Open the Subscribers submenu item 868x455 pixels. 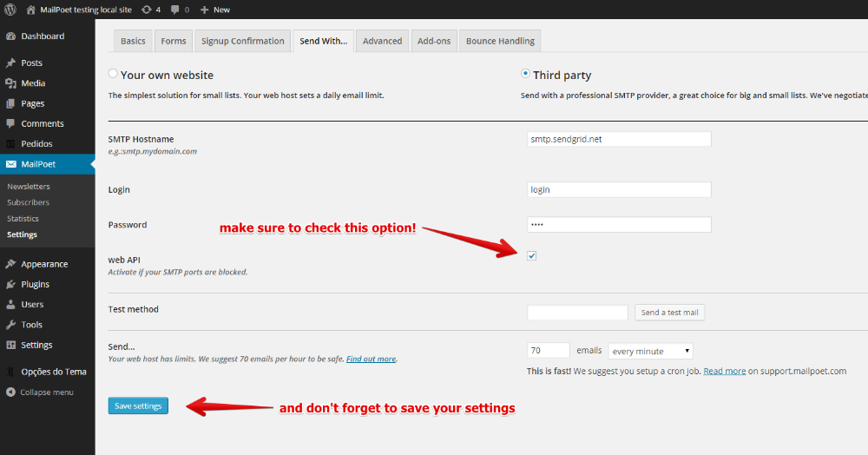click(29, 202)
